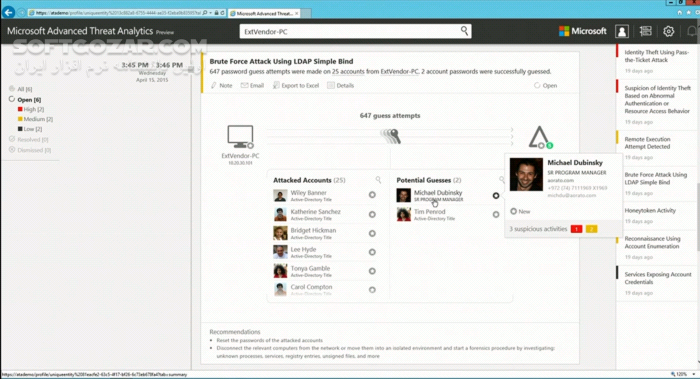Add a Note to the alert
The width and height of the screenshot is (700, 379).
click(x=221, y=85)
